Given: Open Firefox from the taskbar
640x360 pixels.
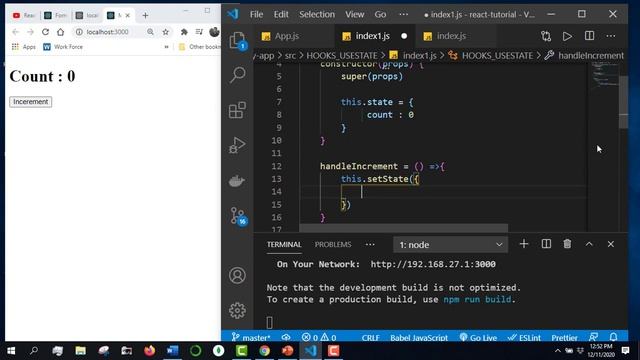Looking at the screenshot, I should coord(149,351).
